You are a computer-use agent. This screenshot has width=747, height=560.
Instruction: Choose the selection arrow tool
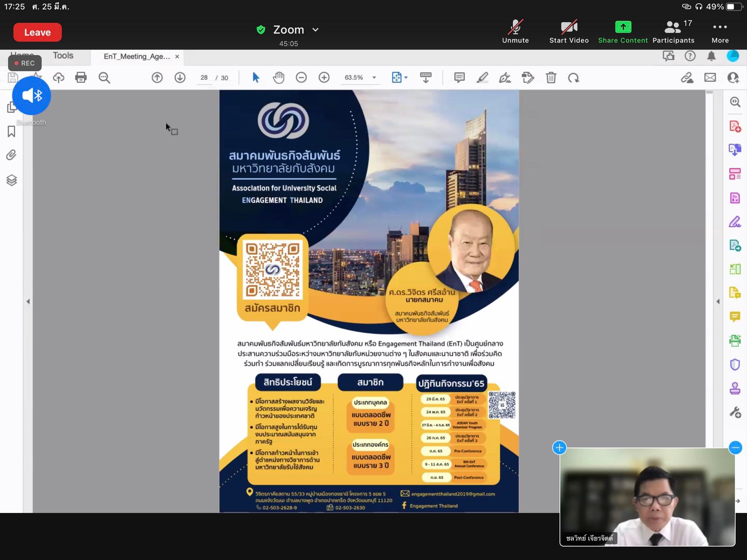pos(256,78)
